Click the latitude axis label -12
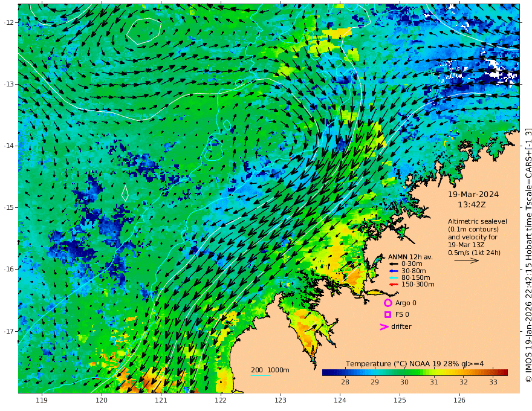This screenshot has width=532, height=411. click(9, 22)
